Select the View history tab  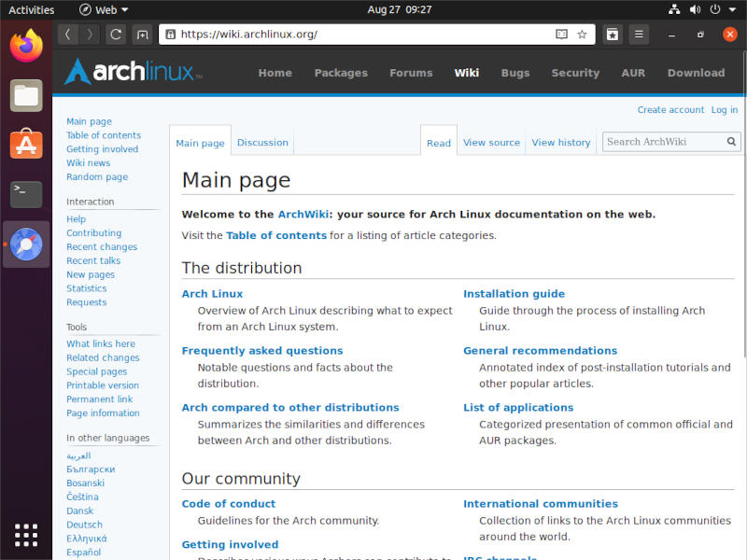tap(560, 142)
